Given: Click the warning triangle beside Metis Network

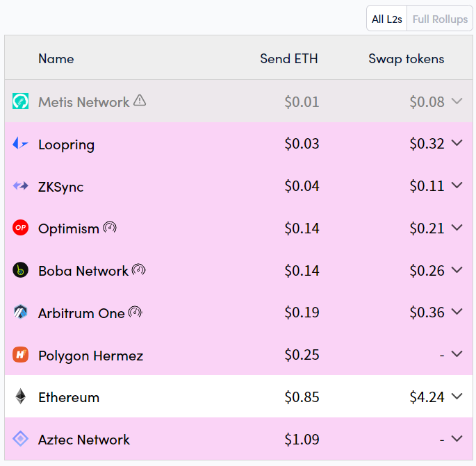Looking at the screenshot, I should coord(140,101).
